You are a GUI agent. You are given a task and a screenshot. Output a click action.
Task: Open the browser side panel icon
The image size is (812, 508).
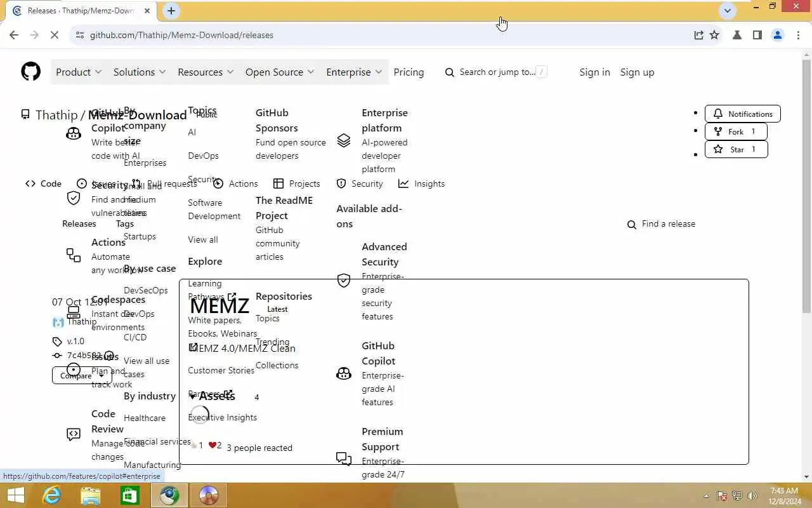tap(757, 35)
